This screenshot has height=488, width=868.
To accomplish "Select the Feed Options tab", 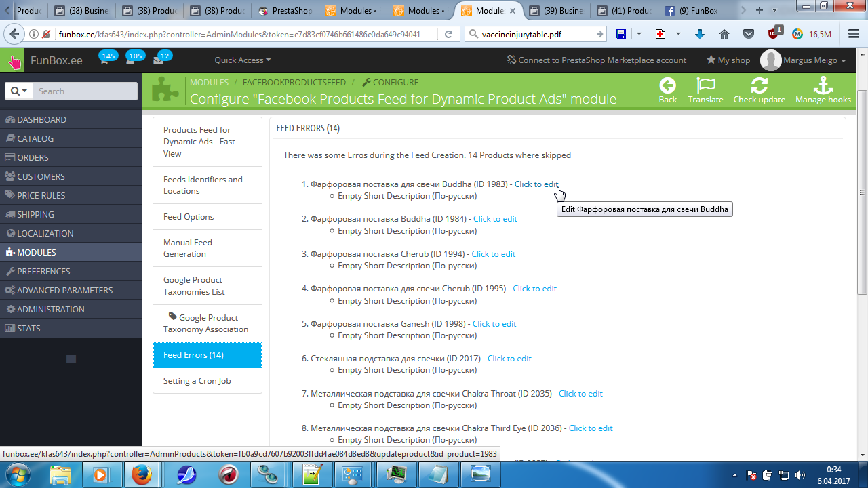I will 208,217.
